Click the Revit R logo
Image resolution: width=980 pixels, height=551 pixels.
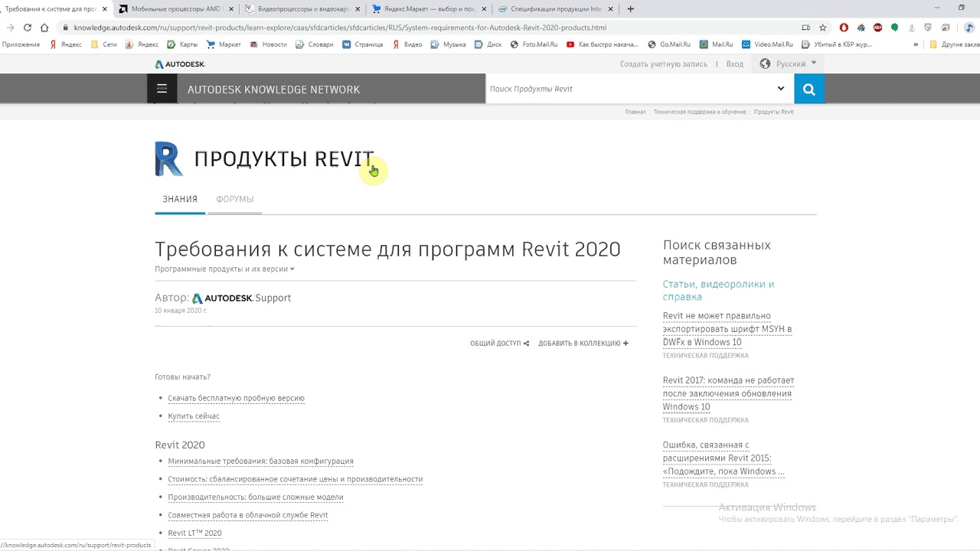pos(168,159)
